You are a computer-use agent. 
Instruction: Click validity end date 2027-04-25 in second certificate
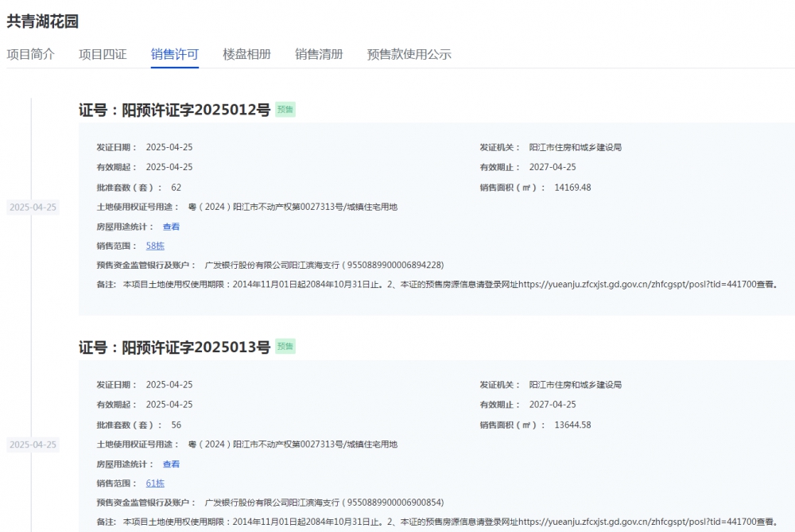(x=553, y=405)
